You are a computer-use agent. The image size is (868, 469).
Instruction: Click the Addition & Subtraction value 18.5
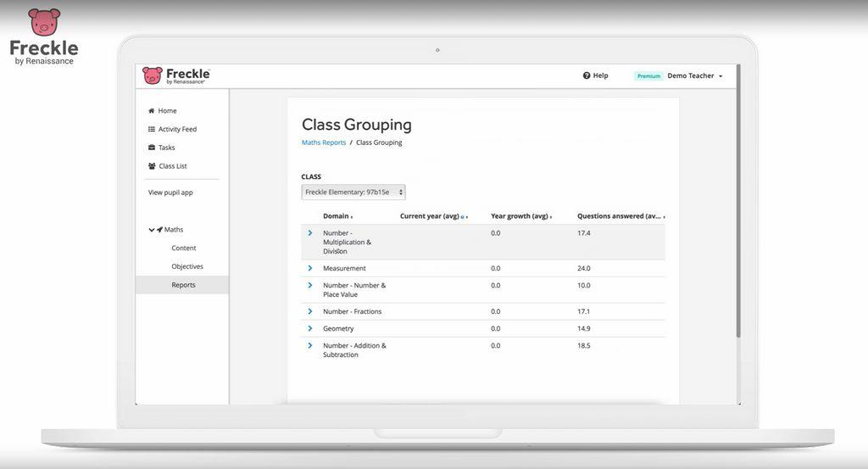(583, 345)
